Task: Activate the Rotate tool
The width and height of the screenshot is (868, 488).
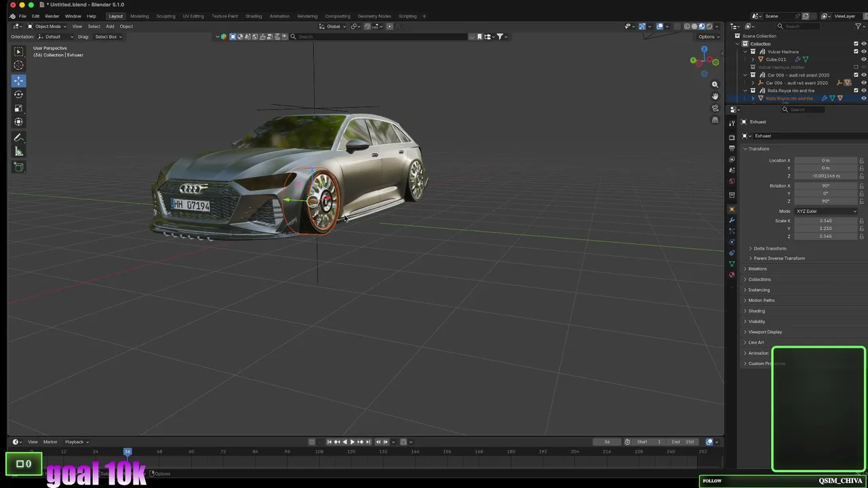Action: click(x=18, y=95)
